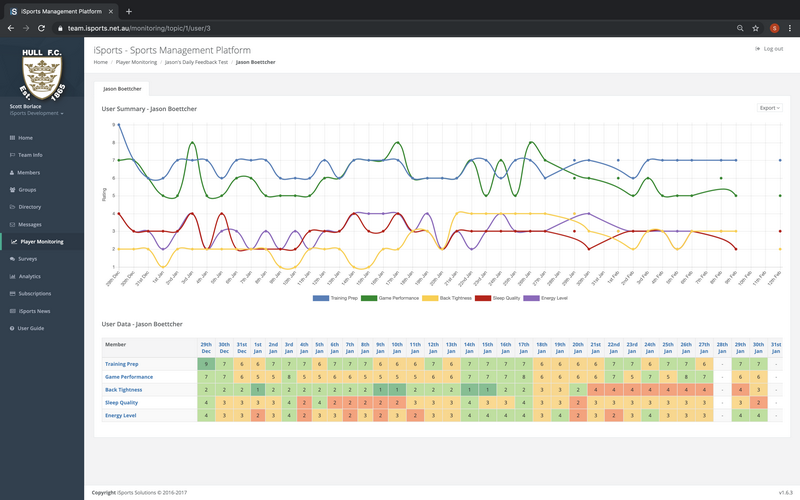
Task: Click the browser address bar URL
Action: tap(139, 28)
